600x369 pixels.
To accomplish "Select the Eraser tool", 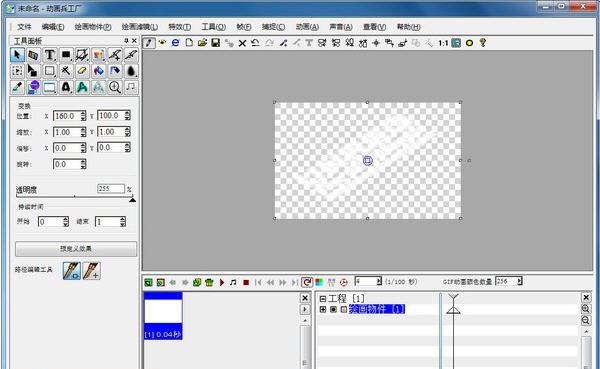I will (82, 71).
